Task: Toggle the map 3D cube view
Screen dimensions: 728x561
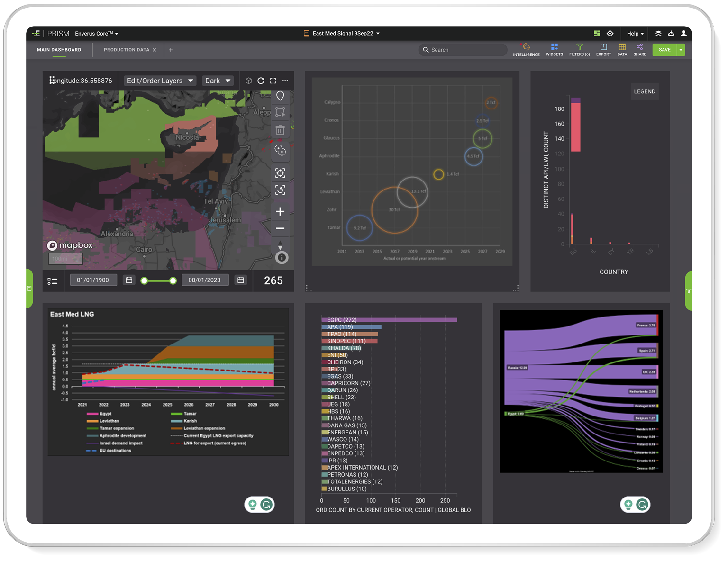Action: pos(248,81)
